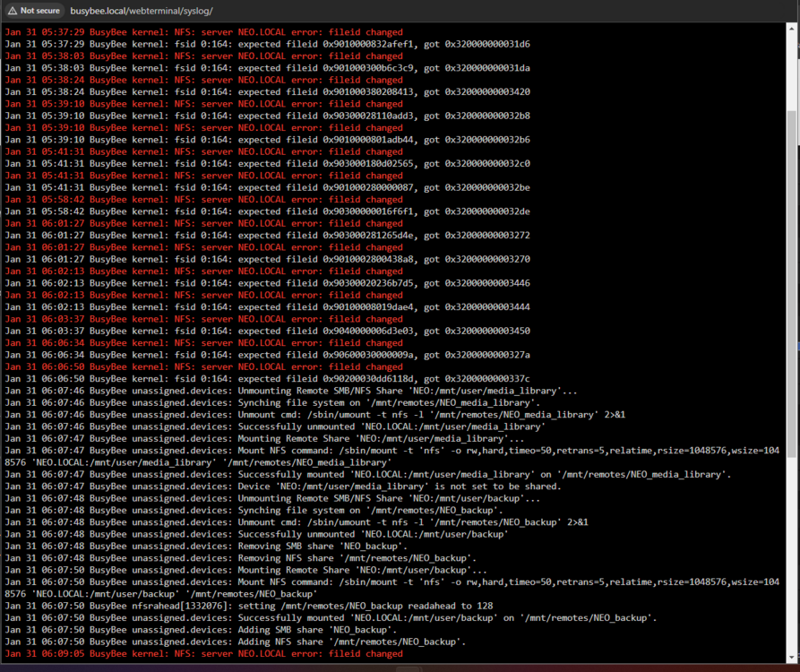Click the line expecting fileid 0x90300020236b7d5
This screenshot has height=672, width=800.
(x=267, y=283)
